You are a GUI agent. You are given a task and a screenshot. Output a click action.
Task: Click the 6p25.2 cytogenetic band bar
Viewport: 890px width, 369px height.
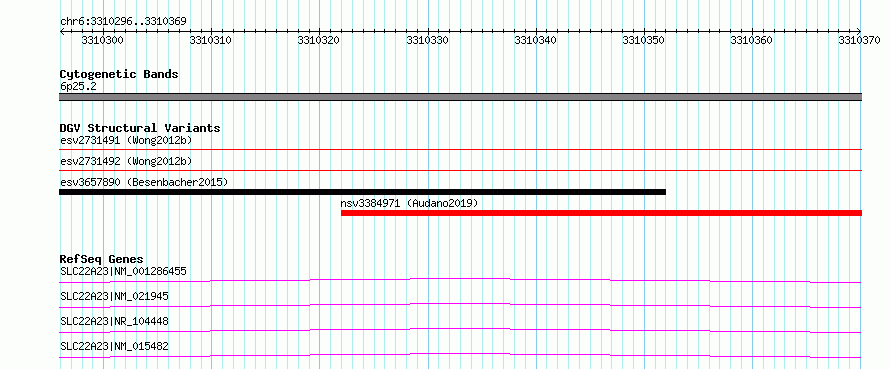click(460, 97)
